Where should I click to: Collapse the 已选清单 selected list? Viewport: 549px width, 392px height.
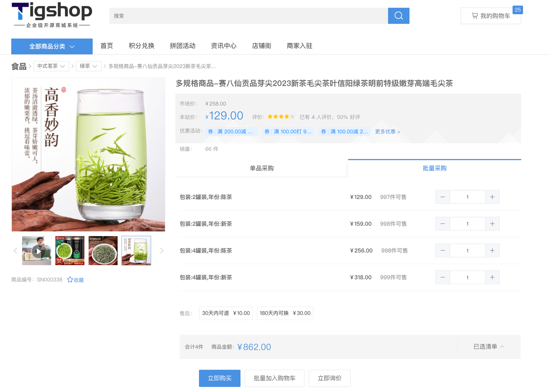click(489, 347)
